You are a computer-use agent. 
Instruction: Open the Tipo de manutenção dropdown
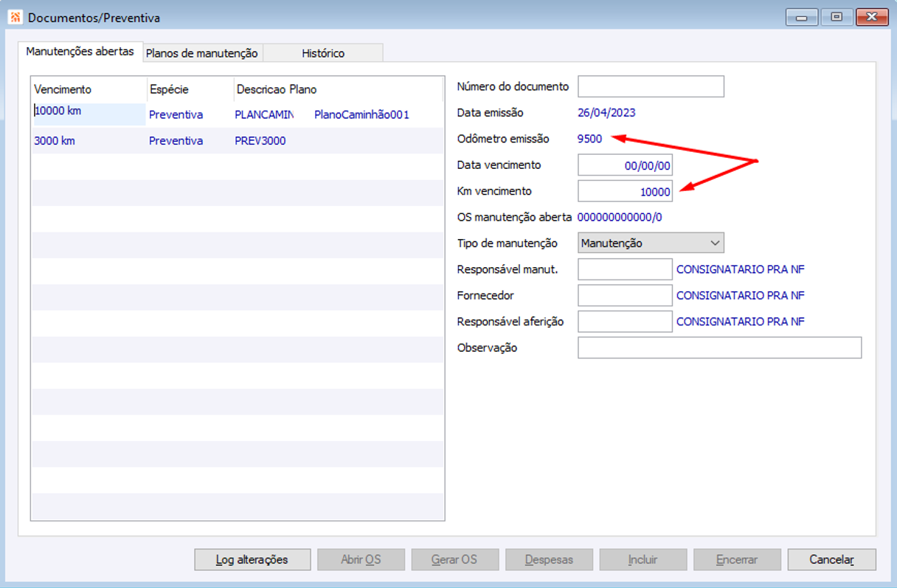tap(651, 243)
